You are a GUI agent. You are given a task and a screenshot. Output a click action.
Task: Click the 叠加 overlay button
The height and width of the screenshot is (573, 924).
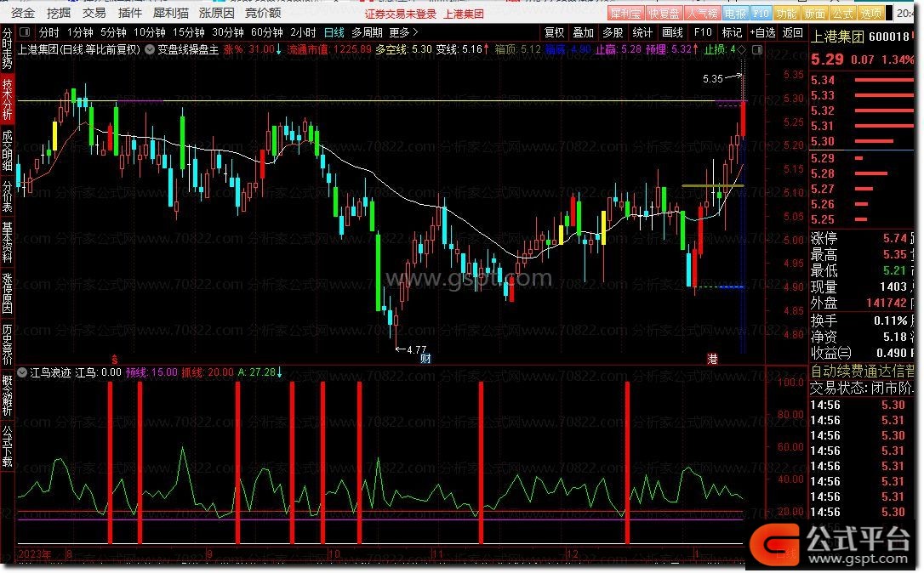coord(584,32)
